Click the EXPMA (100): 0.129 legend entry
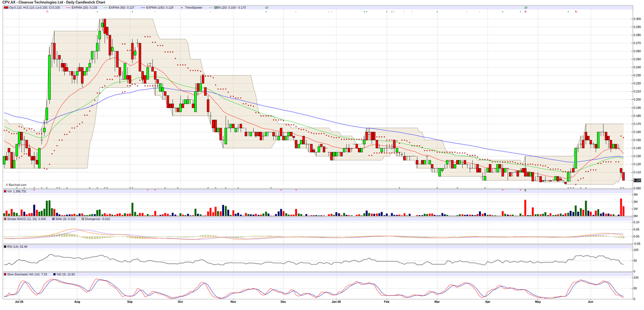644x310 pixels. click(157, 8)
